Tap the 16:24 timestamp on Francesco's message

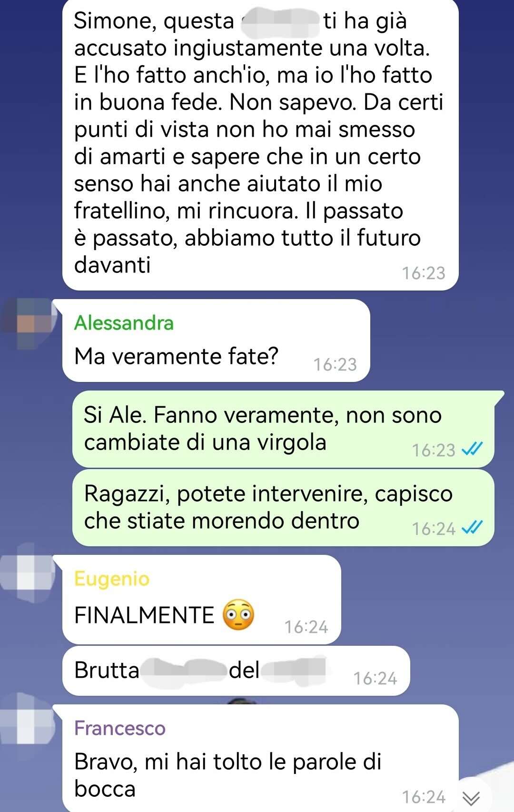coord(424,797)
